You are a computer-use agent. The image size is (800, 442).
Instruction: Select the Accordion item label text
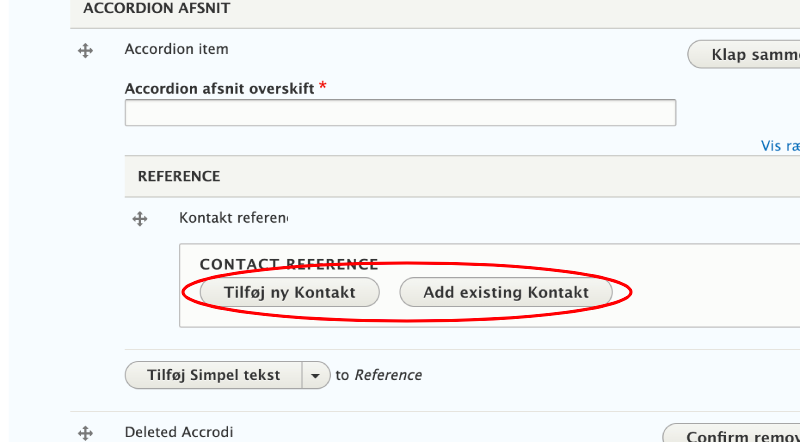tap(176, 49)
